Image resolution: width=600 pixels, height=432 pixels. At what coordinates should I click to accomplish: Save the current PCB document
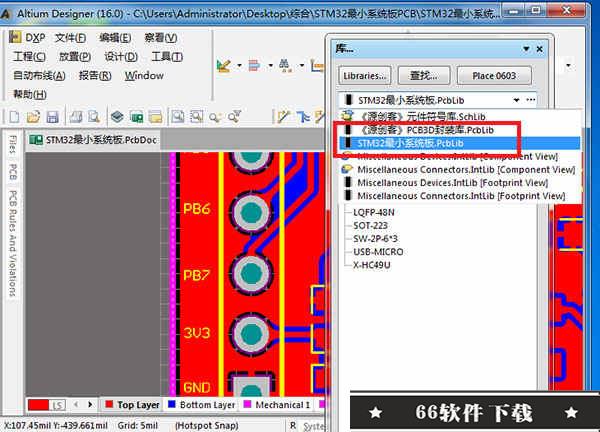[52, 117]
